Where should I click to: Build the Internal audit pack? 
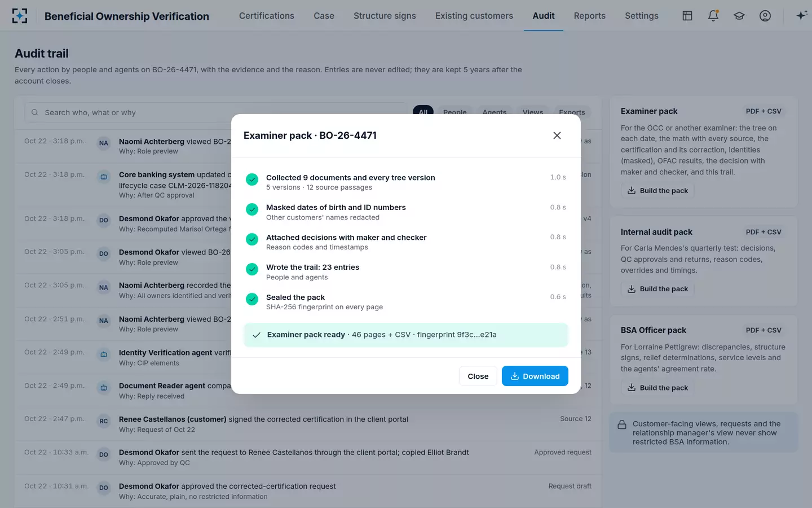657,289
